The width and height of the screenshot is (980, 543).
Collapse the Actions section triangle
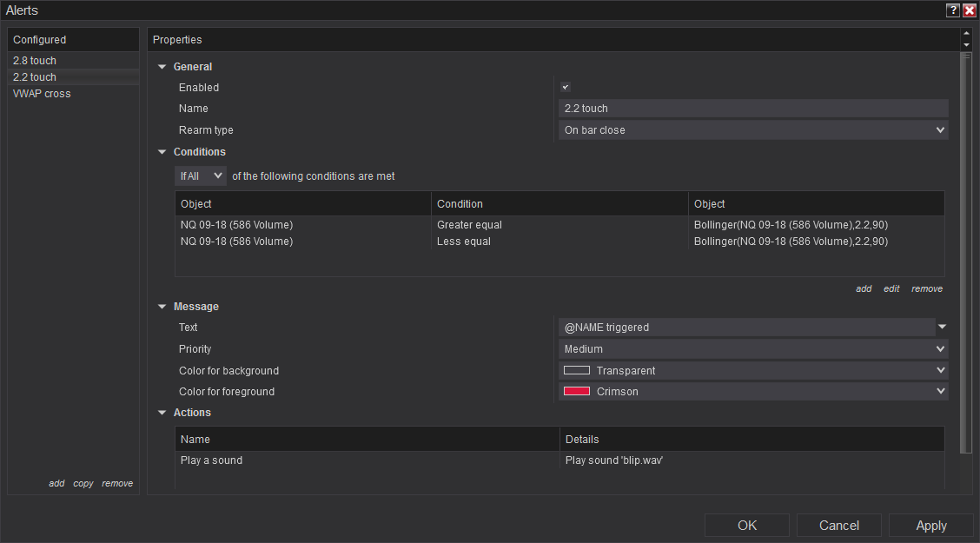(x=162, y=413)
